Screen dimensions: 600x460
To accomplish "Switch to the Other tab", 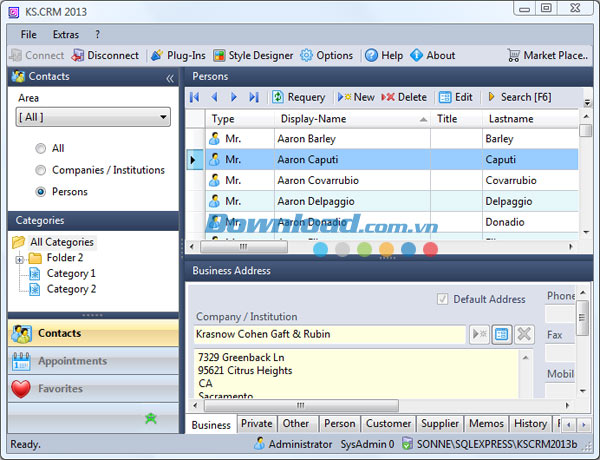I will 296,424.
